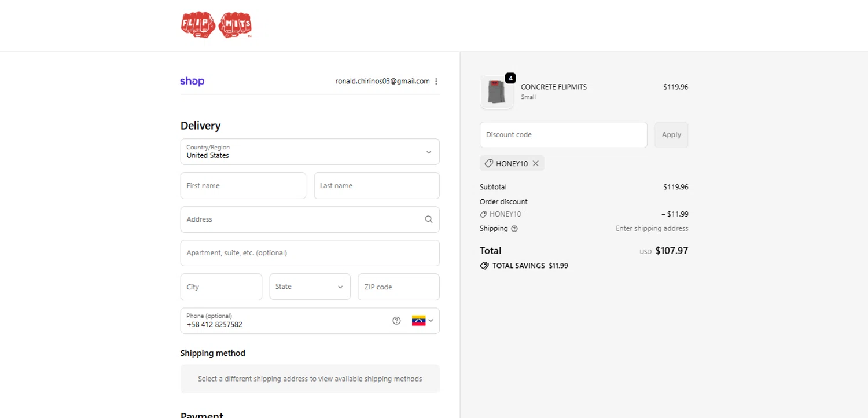This screenshot has height=418, width=868.
Task: Show the Shipping help info icon
Action: tap(514, 229)
